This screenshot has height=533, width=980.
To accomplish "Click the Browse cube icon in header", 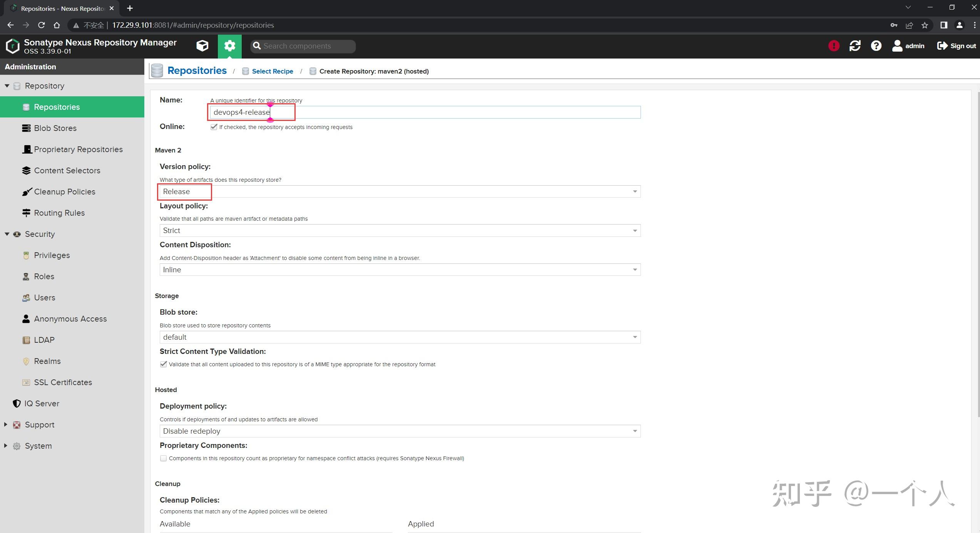I will point(202,46).
